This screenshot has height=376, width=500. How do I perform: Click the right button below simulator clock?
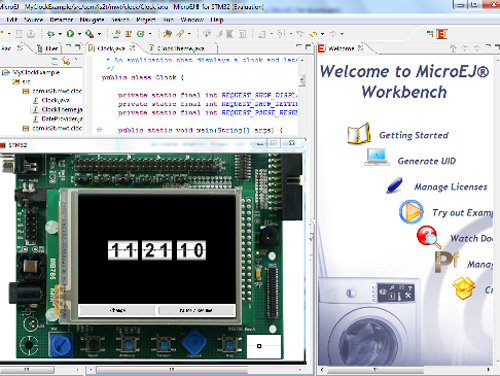[x=196, y=310]
